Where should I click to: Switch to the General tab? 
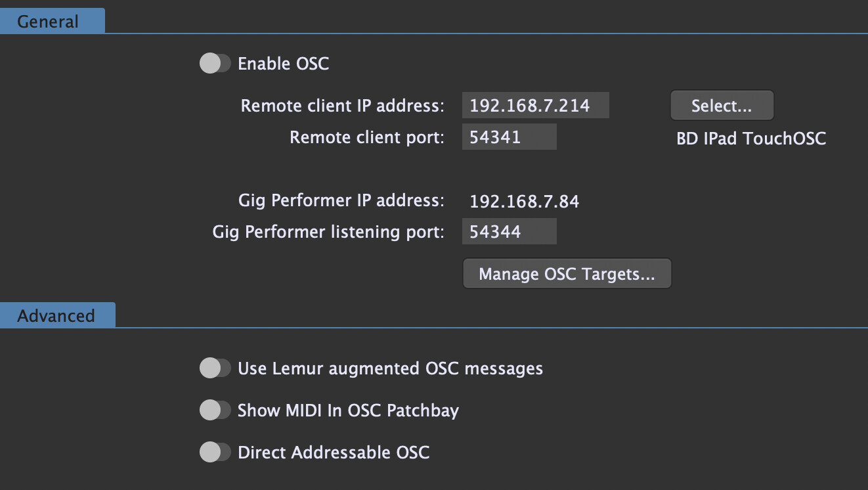(x=49, y=21)
